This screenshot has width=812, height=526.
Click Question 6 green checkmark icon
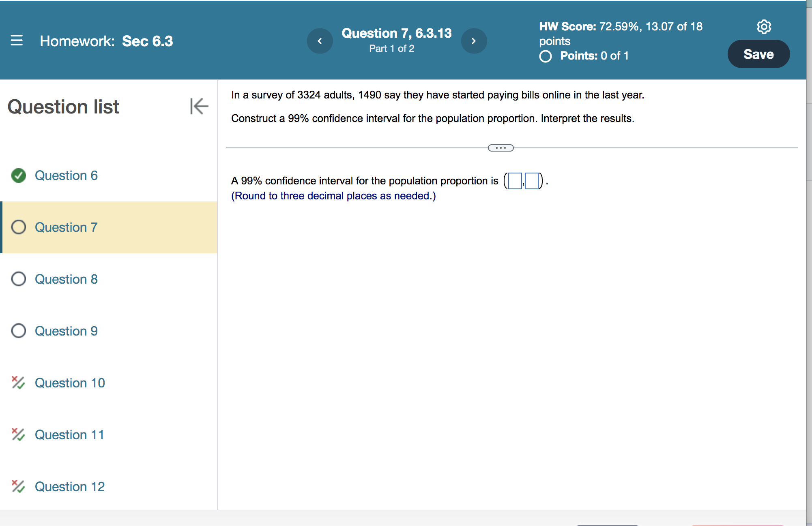pos(19,175)
